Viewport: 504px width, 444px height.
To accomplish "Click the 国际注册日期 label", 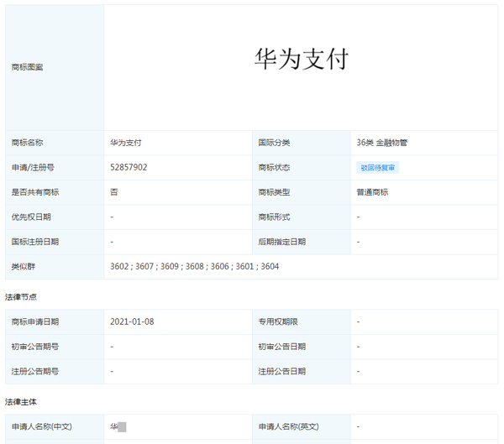I will [x=35, y=242].
